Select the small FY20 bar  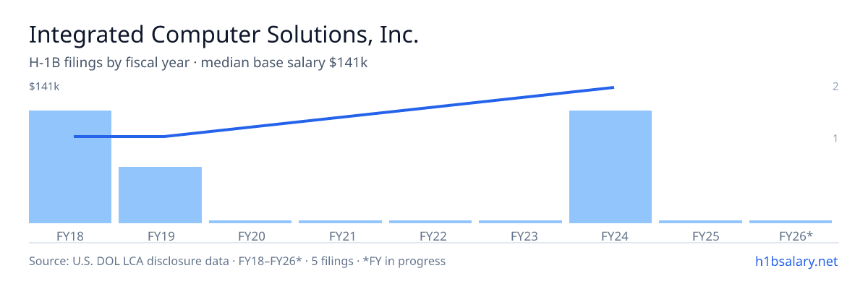tap(250, 222)
